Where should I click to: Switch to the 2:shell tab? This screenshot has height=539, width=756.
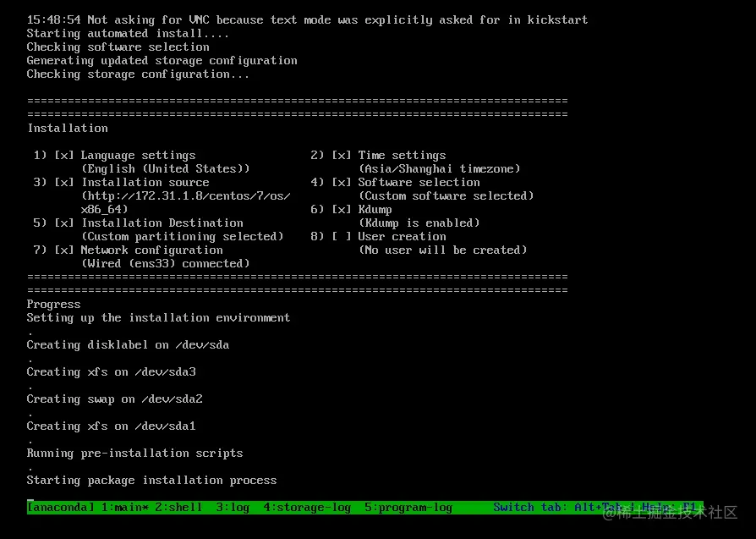178,507
